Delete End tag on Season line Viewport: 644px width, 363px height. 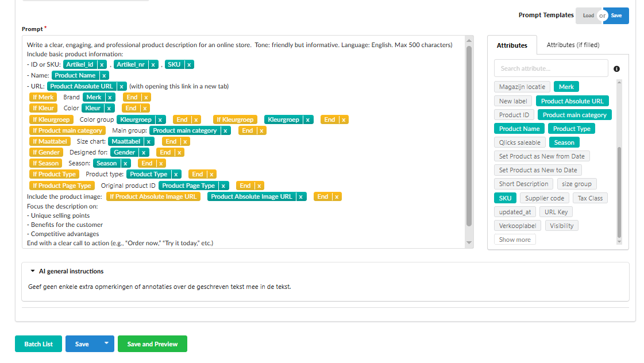[x=161, y=164]
